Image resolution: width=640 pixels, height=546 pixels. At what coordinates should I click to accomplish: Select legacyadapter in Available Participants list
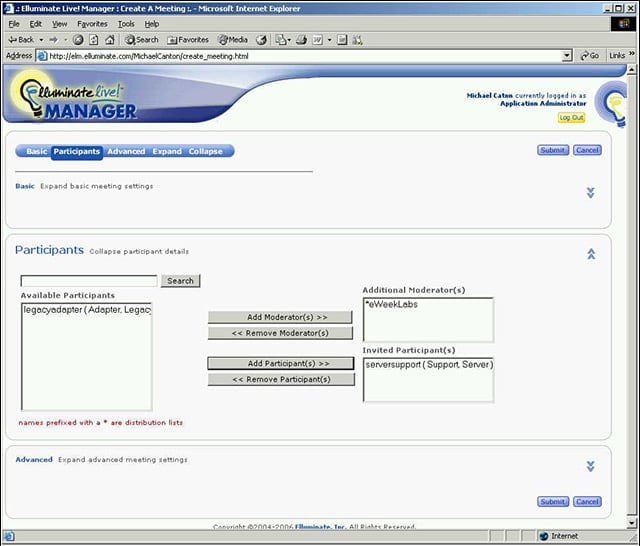(87, 310)
